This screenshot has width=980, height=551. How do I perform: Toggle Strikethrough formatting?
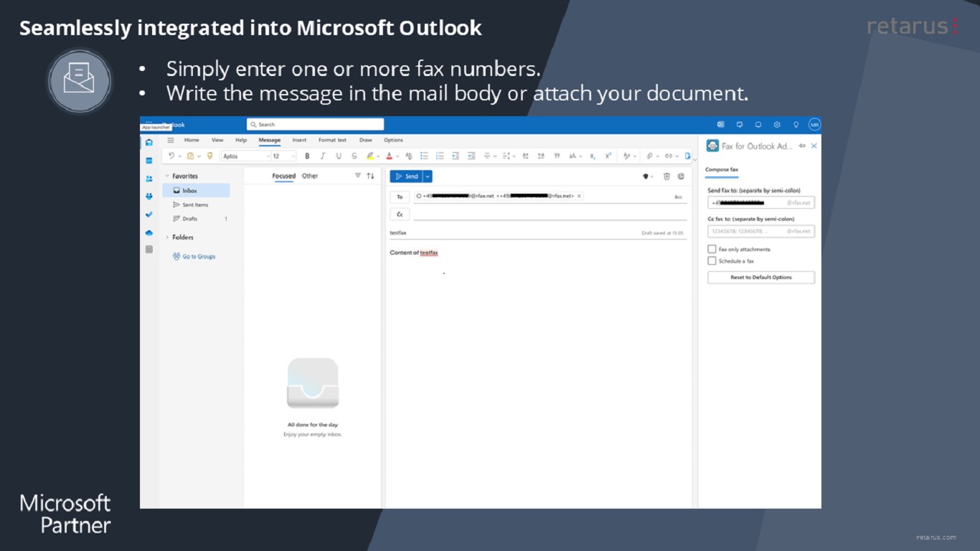coord(354,156)
